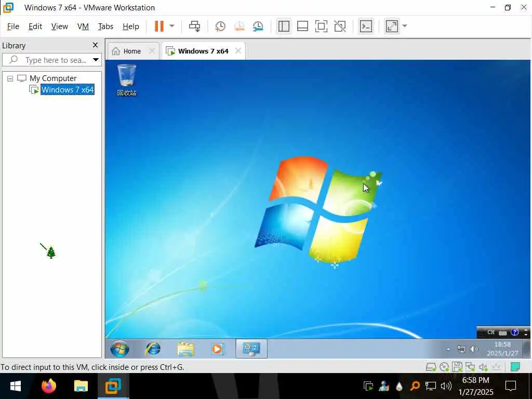Open the power options dropdown beside the pause button
This screenshot has width=532, height=399.
tap(171, 26)
